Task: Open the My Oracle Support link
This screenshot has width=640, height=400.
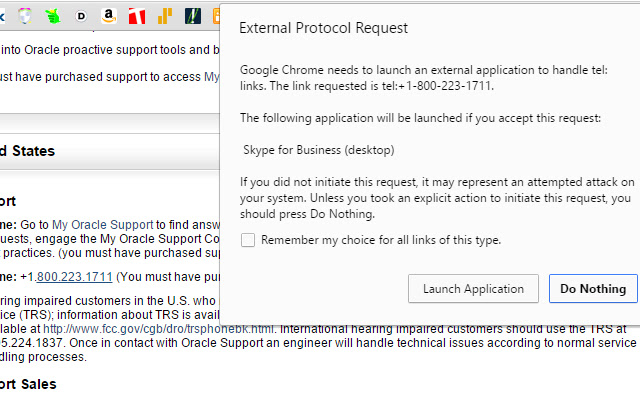Action: point(102,224)
